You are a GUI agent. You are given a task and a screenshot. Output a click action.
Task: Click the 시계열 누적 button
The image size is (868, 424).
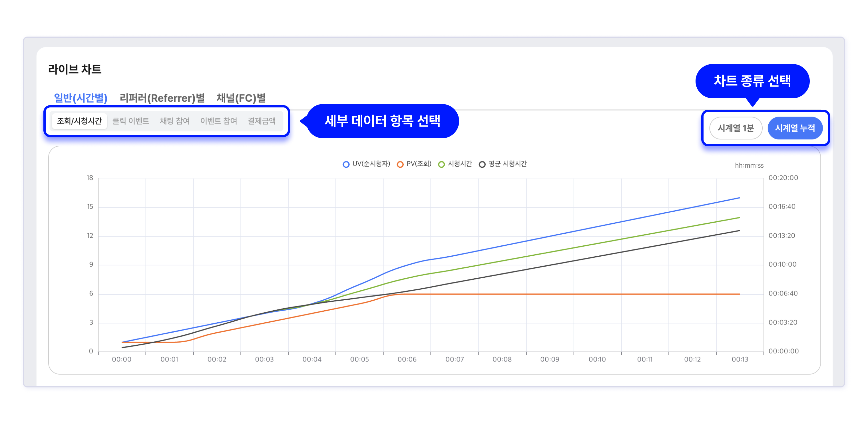pos(795,128)
